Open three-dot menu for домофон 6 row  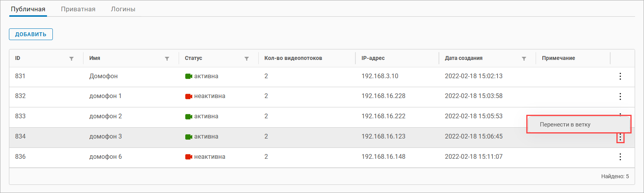620,157
